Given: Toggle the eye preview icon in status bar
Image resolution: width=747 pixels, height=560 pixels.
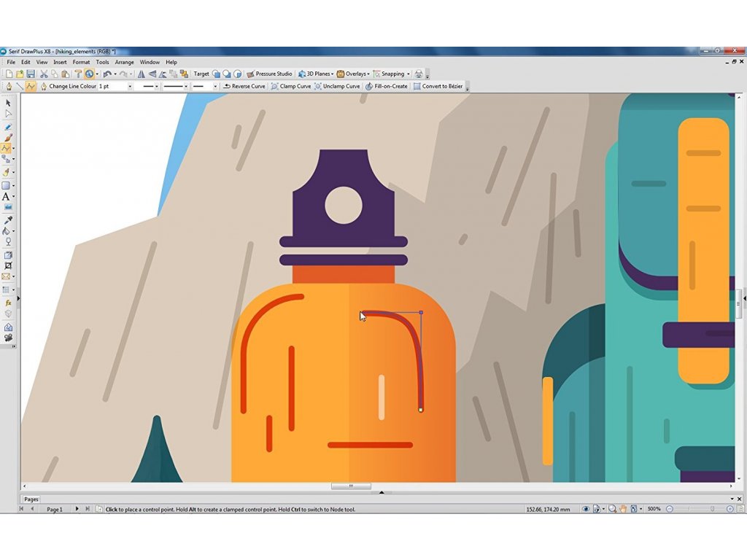Looking at the screenshot, I should (x=586, y=509).
